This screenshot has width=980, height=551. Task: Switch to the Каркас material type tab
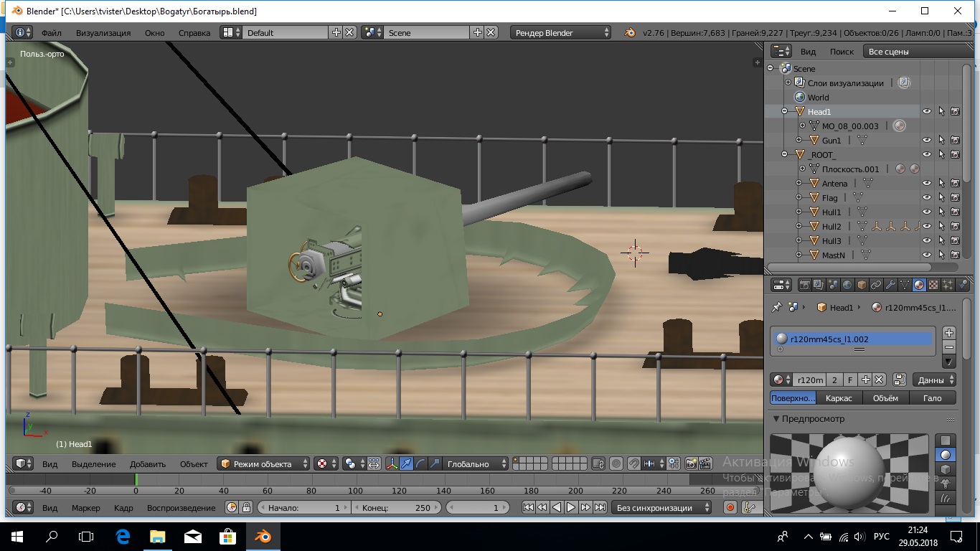click(x=839, y=397)
